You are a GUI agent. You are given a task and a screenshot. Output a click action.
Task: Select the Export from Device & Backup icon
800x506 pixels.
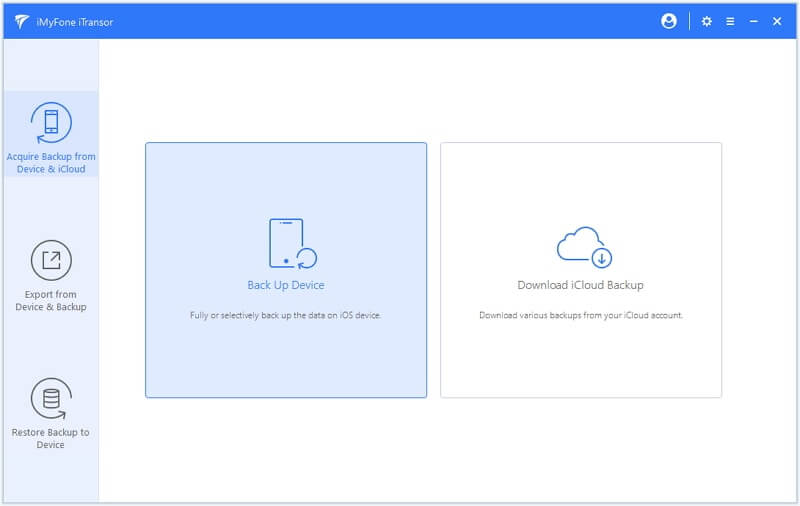[51, 260]
